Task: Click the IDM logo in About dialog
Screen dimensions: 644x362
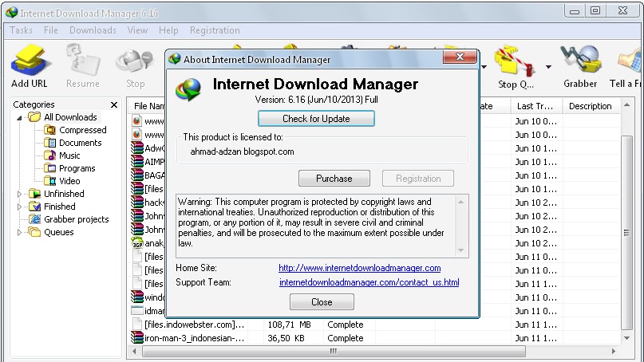Action: (188, 89)
